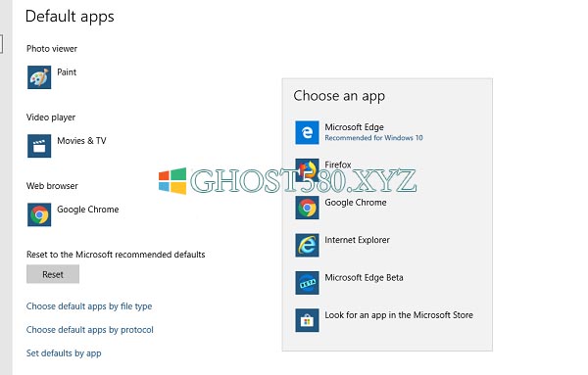Open the Paint photo viewer icon
Image resolution: width=588 pixels, height=375 pixels.
(x=39, y=77)
